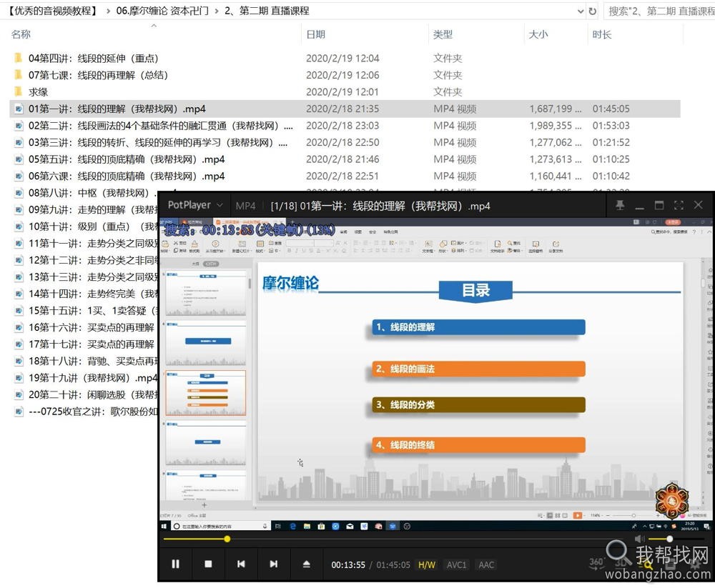Set volume on the volume slider
The width and height of the screenshot is (715, 588).
(x=669, y=539)
